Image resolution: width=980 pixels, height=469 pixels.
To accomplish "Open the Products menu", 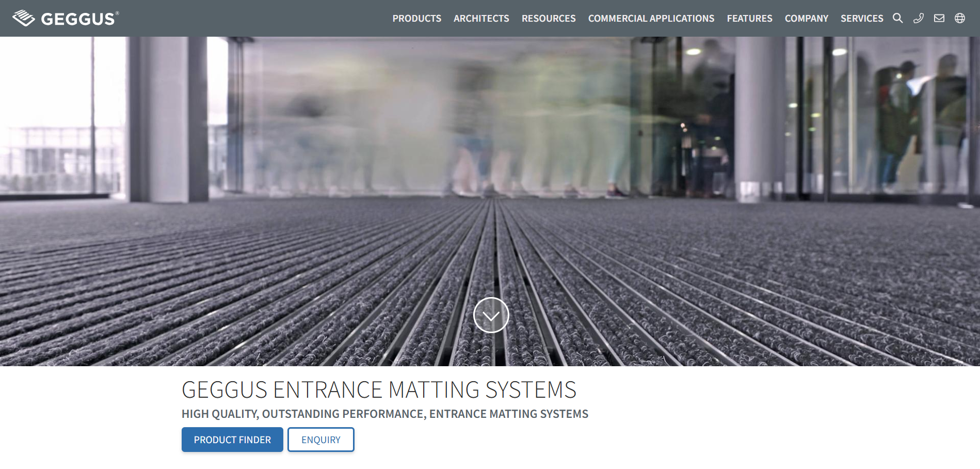I will (416, 19).
